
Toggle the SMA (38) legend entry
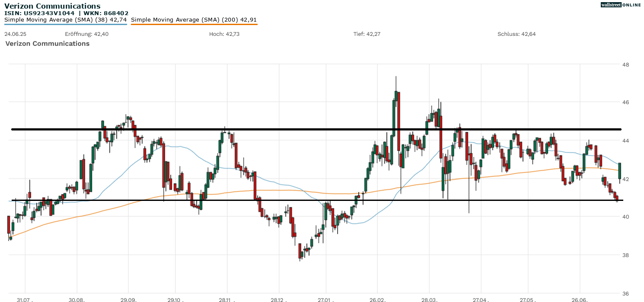pyautogui.click(x=66, y=20)
